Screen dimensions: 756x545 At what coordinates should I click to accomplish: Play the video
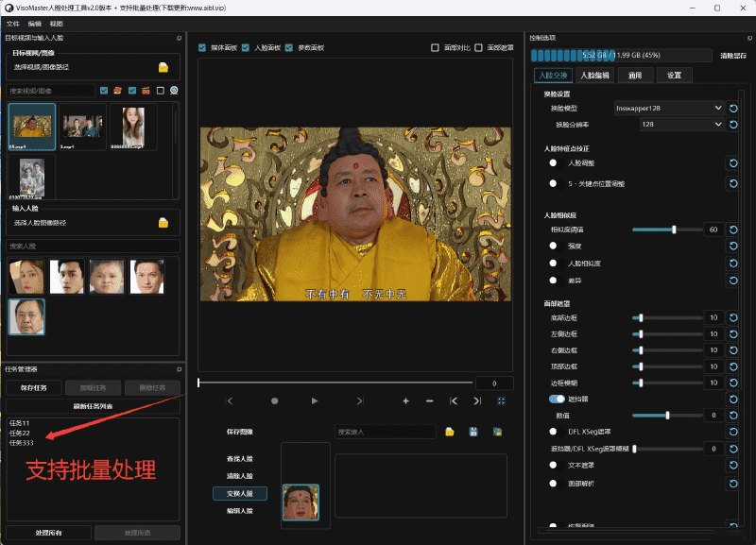(315, 400)
